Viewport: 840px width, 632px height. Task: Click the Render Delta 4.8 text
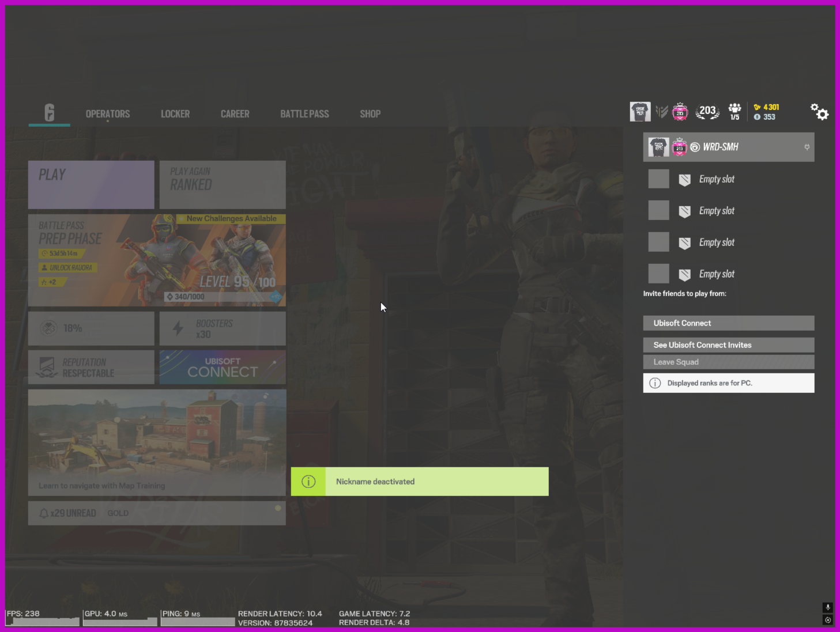(374, 622)
